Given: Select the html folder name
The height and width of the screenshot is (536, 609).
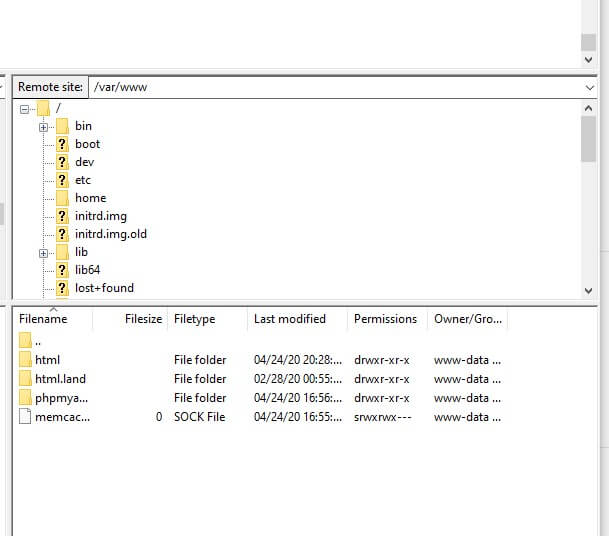Looking at the screenshot, I should coord(47,360).
